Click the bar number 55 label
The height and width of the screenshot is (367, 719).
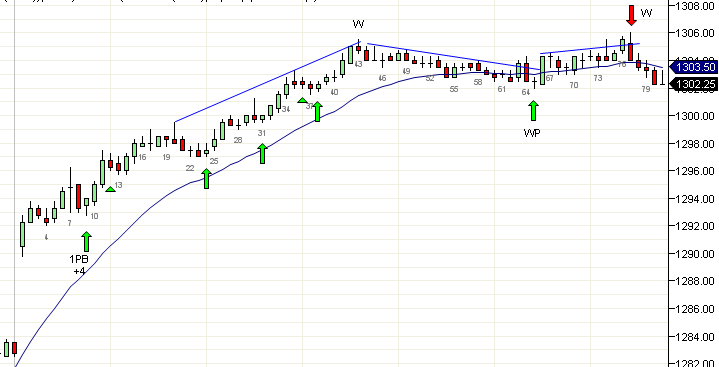point(454,89)
